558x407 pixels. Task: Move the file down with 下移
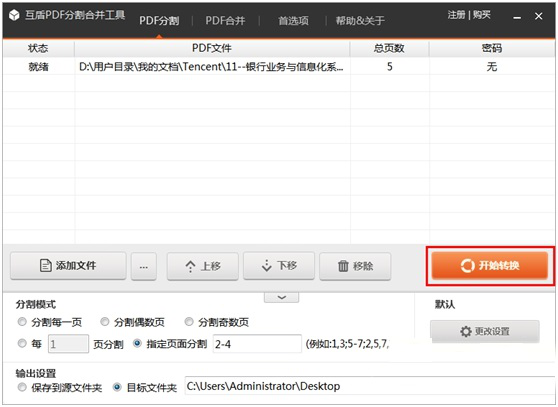(x=279, y=266)
